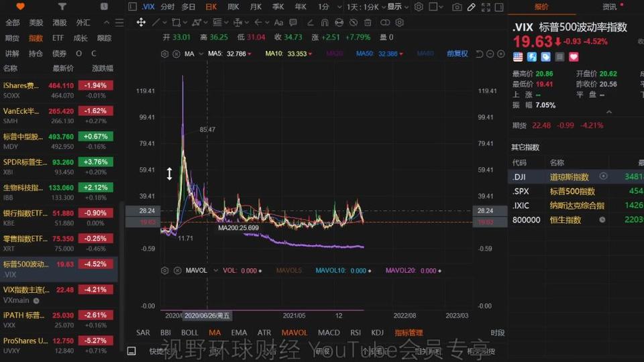Screen dimensions: 644x362
Task: Select the ETF watchlist category
Action: [x=58, y=38]
